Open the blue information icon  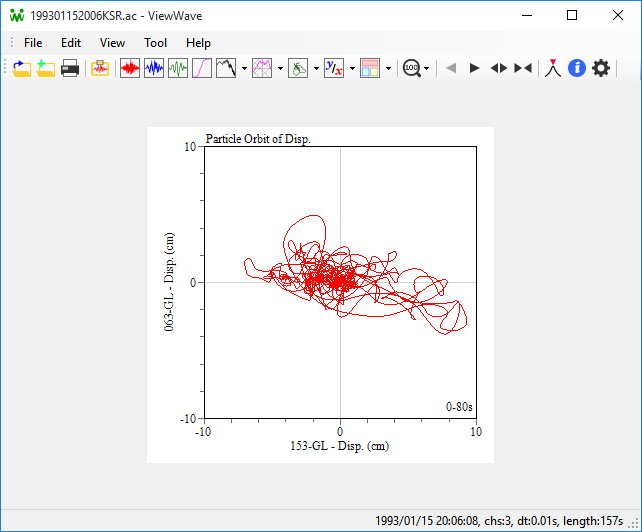[x=577, y=68]
